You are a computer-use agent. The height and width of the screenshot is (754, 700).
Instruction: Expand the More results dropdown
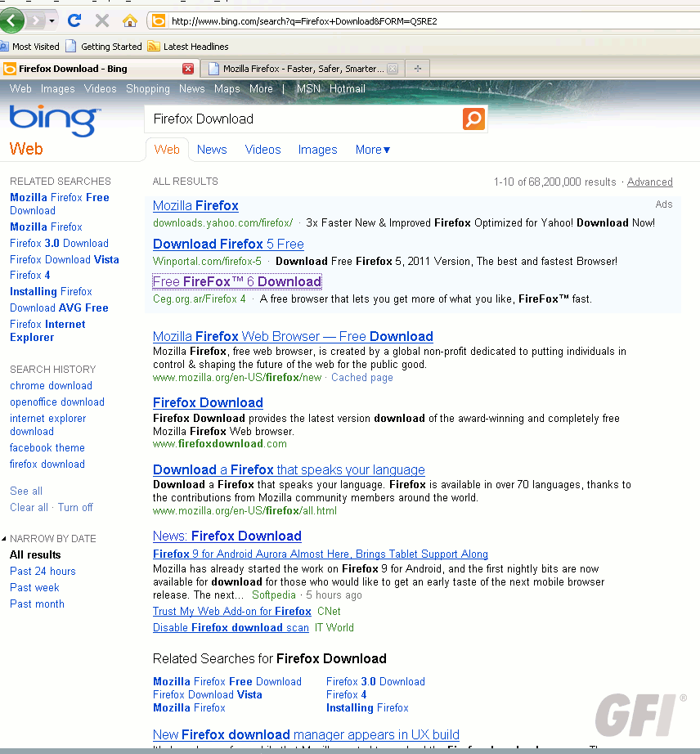pyautogui.click(x=373, y=150)
